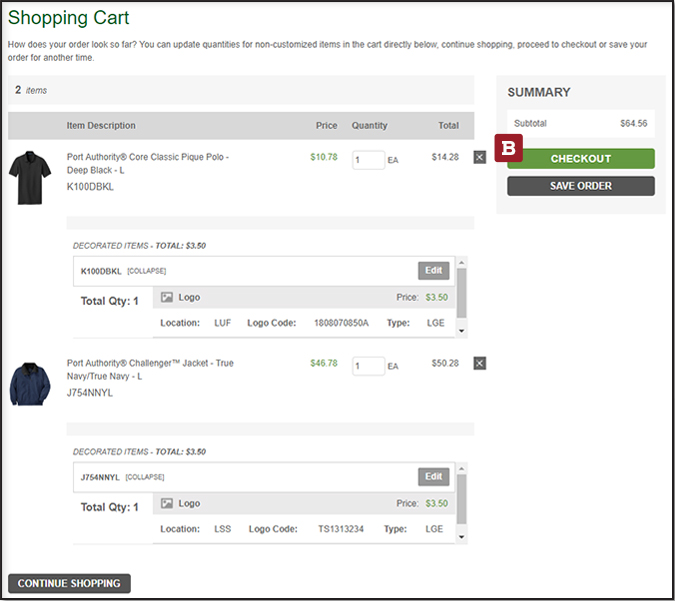The image size is (675, 601).
Task: Click the logo image icon for K100DBKL
Action: click(x=167, y=297)
